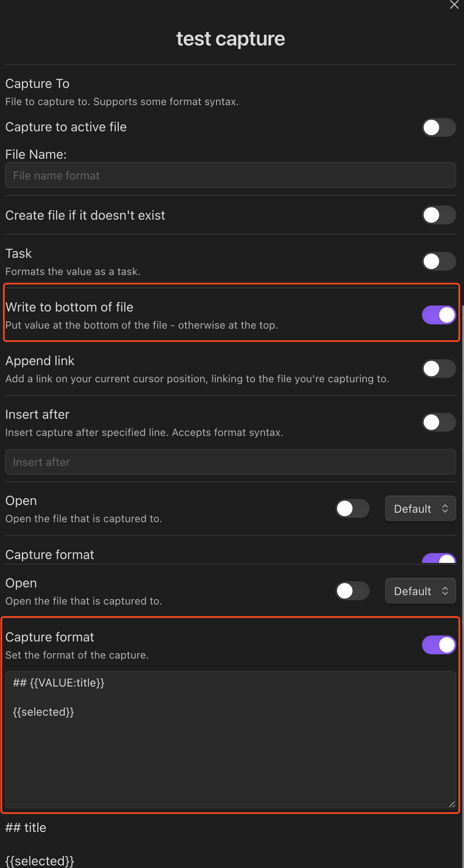Click the File name format input field
The height and width of the screenshot is (868, 464).
pyautogui.click(x=230, y=175)
